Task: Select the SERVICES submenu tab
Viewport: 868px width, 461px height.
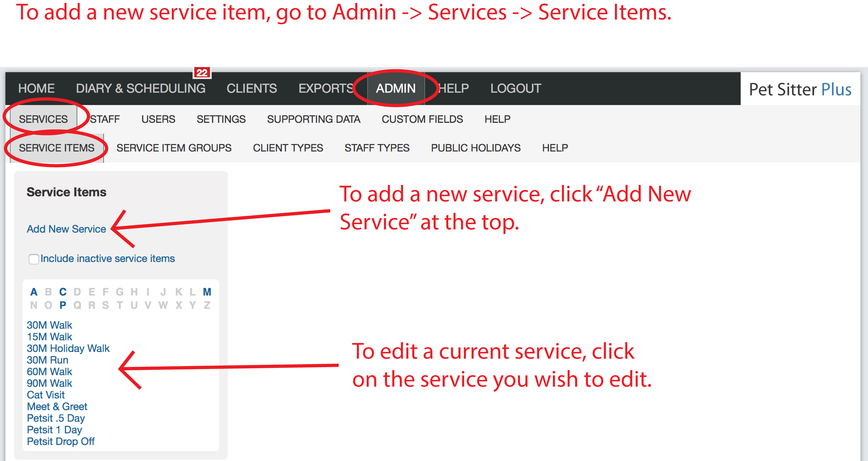Action: pyautogui.click(x=44, y=119)
